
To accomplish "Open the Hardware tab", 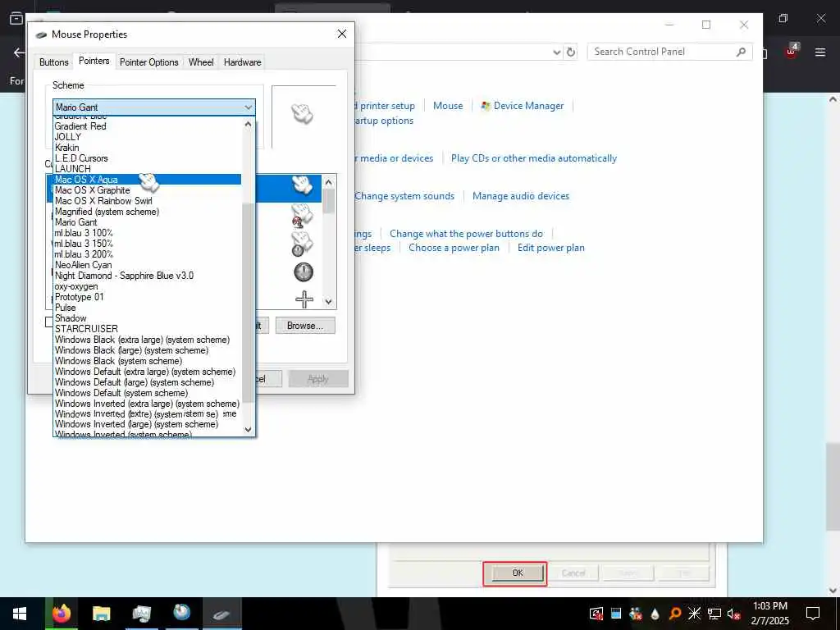I will tap(242, 62).
